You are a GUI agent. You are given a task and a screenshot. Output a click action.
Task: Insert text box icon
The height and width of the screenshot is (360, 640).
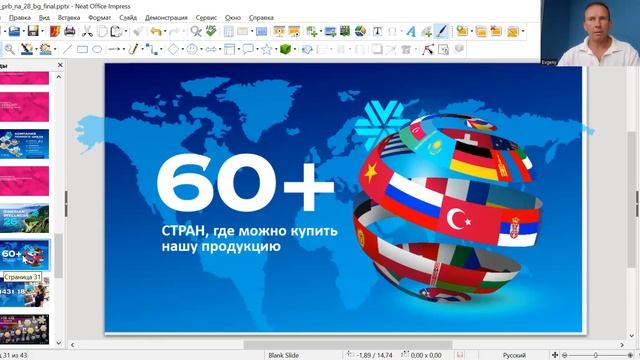[378, 31]
